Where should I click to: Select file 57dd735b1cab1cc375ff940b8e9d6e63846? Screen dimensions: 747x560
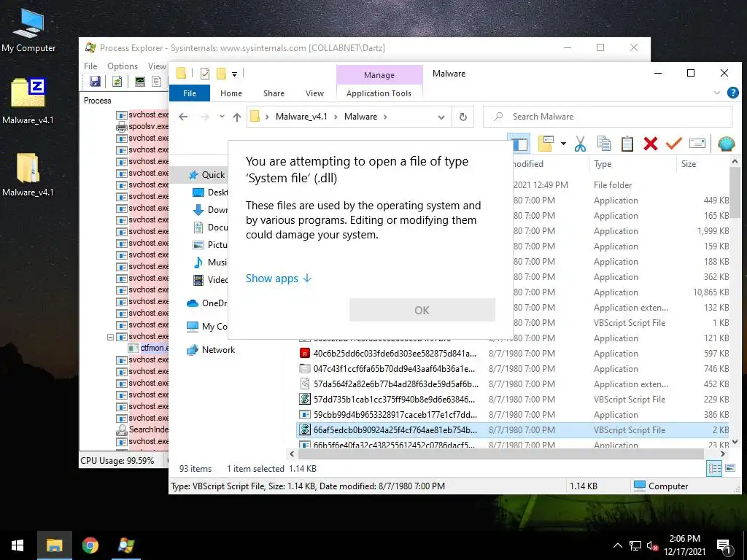[x=395, y=399]
